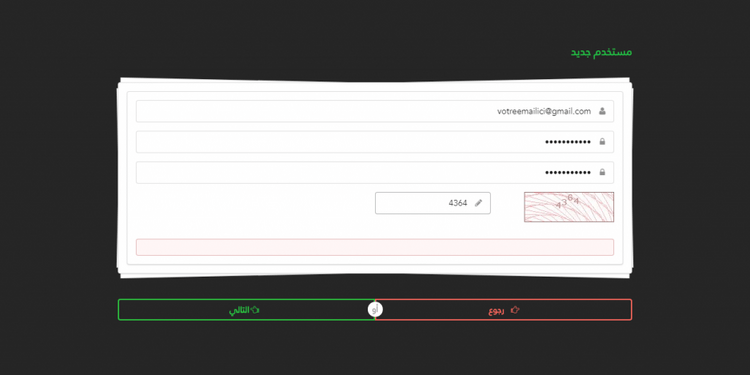Click the pointing hand icon beside التالي
The image size is (750, 375).
click(255, 310)
